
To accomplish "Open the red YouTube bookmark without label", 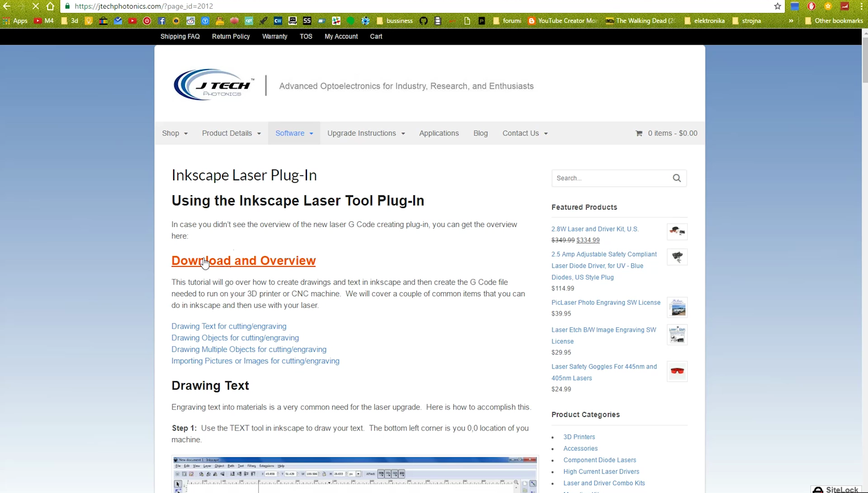I will pos(132,21).
